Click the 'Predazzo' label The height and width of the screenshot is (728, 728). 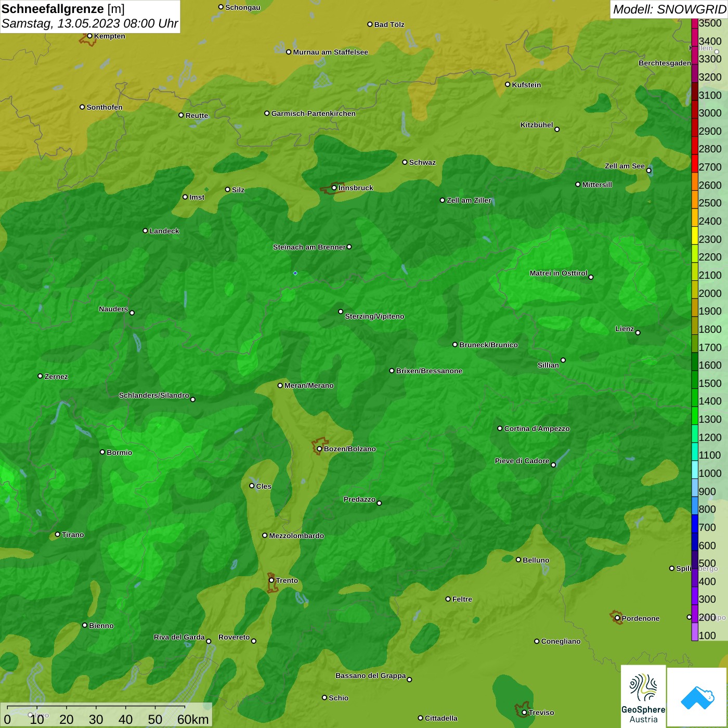point(359,499)
